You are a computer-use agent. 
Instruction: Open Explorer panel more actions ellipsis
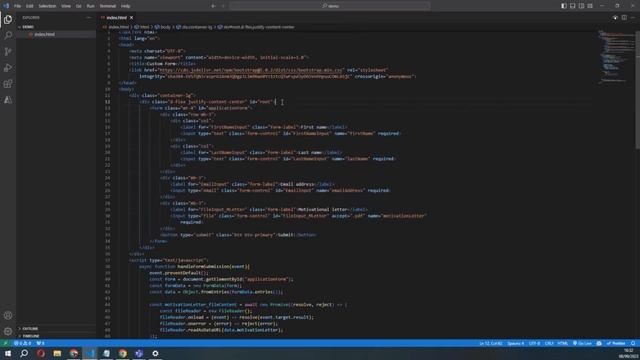click(x=89, y=18)
